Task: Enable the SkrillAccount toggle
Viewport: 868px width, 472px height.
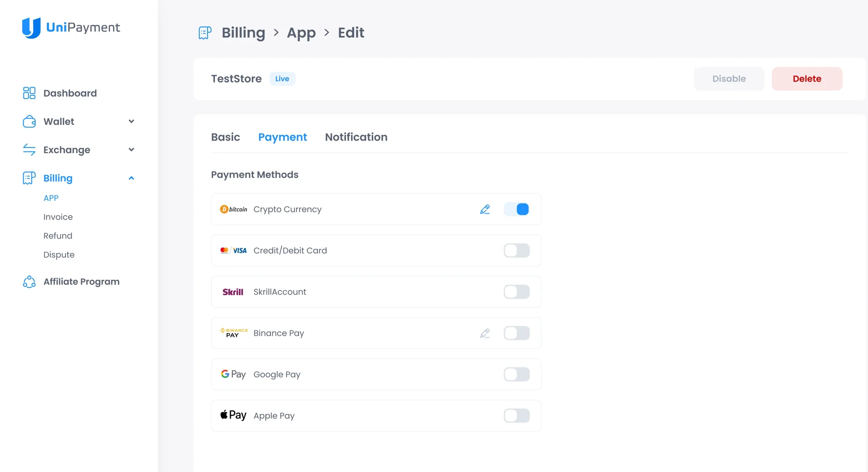Action: [x=517, y=292]
